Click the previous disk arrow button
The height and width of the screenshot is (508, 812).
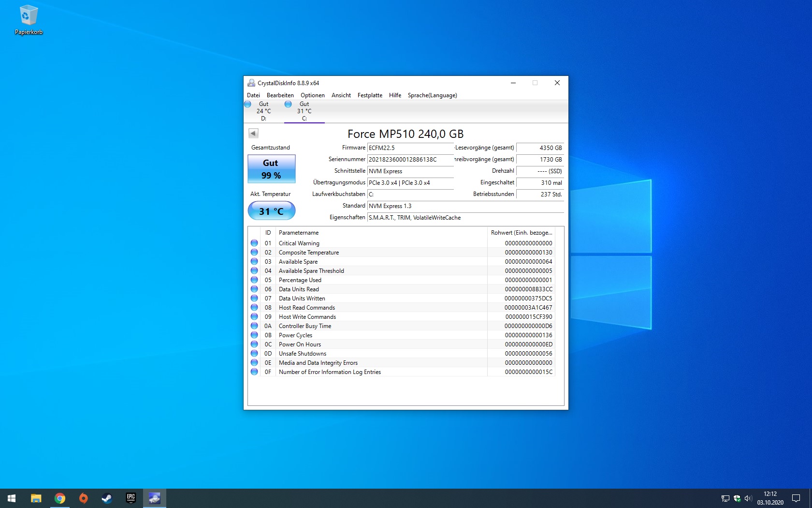253,133
